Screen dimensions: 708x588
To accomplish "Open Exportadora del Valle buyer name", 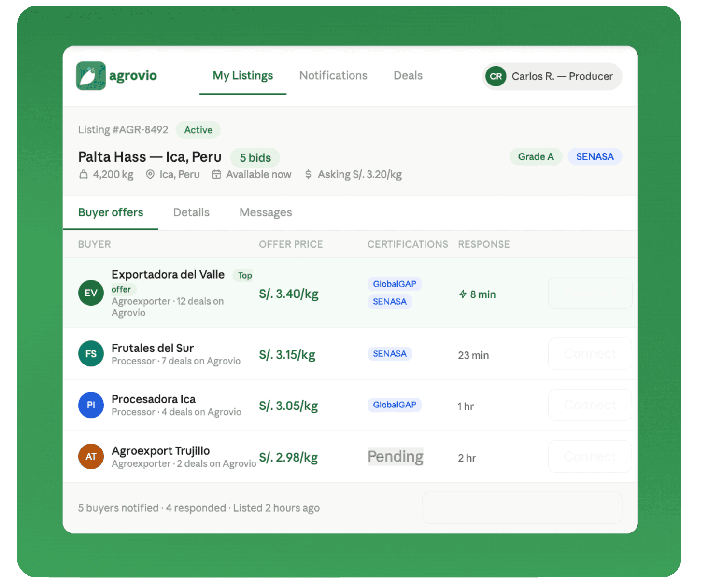I will [168, 275].
